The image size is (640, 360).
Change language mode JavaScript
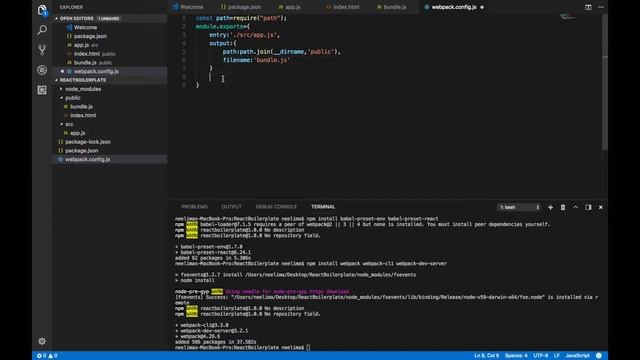[577, 356]
